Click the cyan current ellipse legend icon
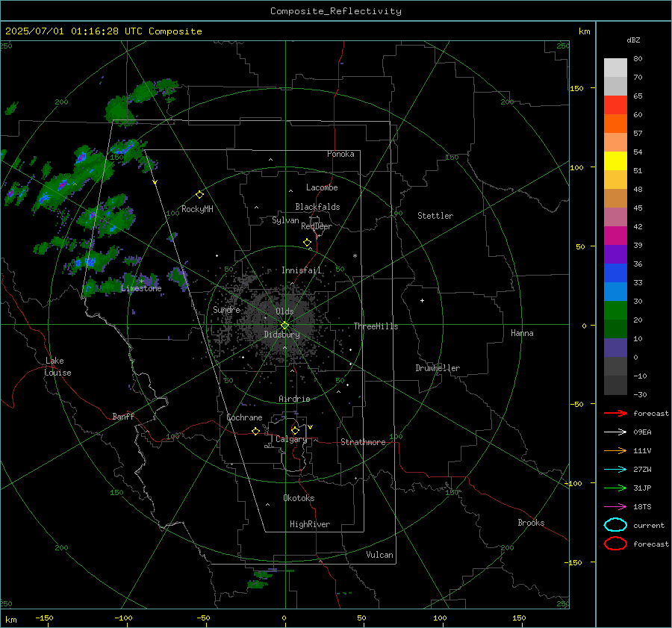 click(x=615, y=525)
